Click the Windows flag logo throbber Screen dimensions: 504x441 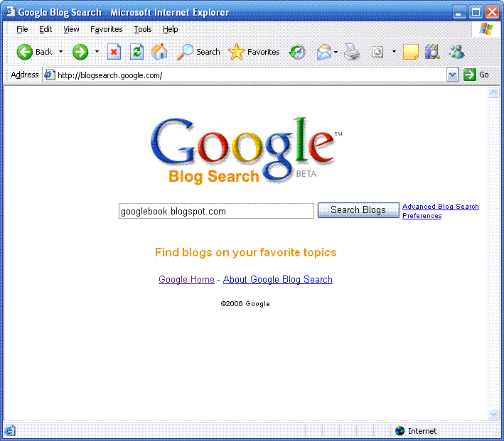click(486, 29)
